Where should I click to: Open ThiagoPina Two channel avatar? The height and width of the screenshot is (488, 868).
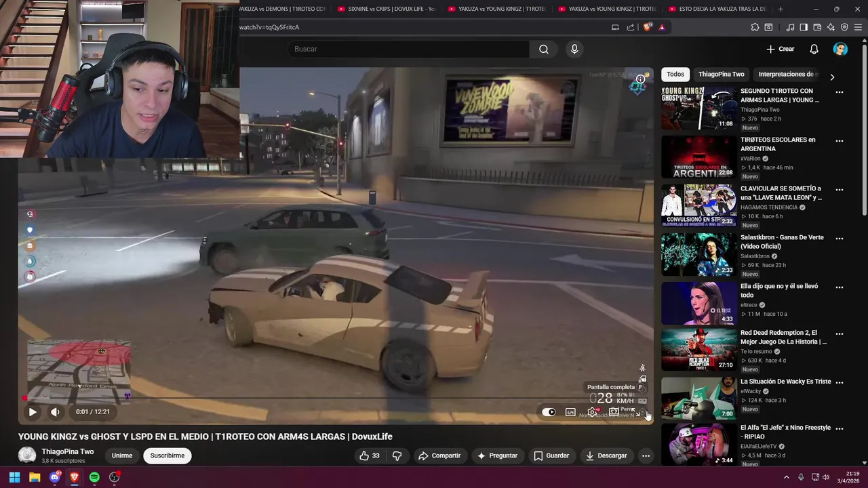pyautogui.click(x=27, y=455)
